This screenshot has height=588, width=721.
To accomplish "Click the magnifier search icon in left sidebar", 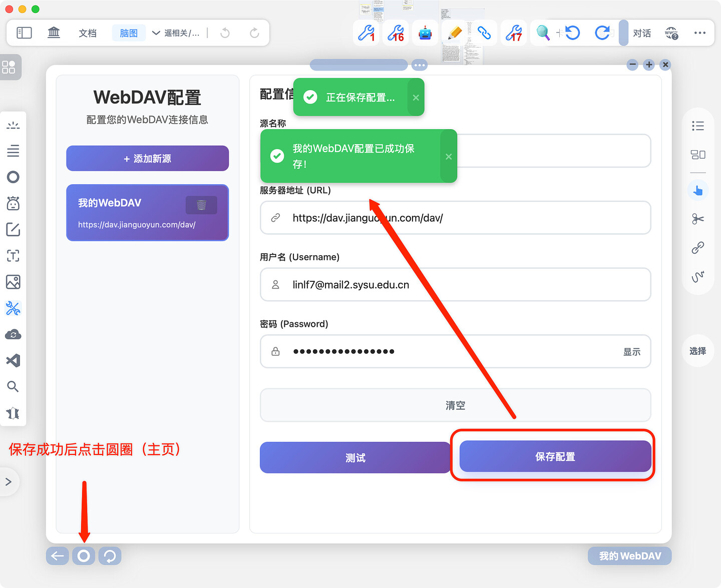I will 13,386.
